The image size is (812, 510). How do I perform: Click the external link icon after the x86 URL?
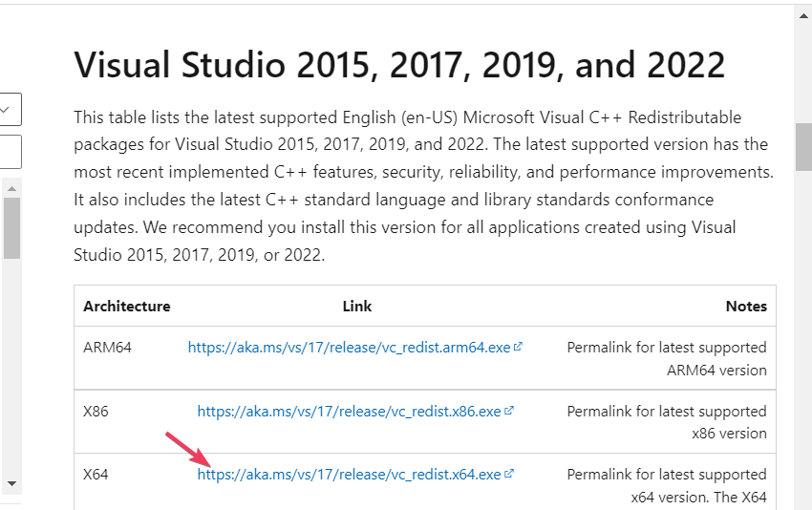(509, 411)
